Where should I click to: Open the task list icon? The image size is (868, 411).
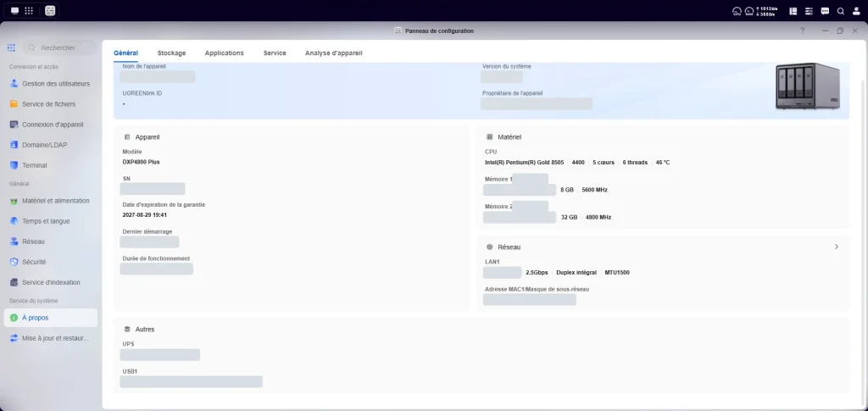pyautogui.click(x=809, y=11)
